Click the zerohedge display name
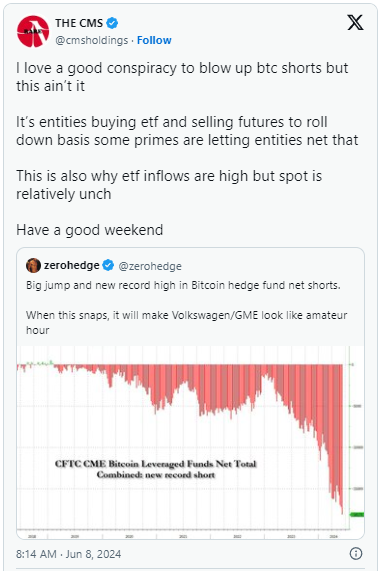 point(71,265)
